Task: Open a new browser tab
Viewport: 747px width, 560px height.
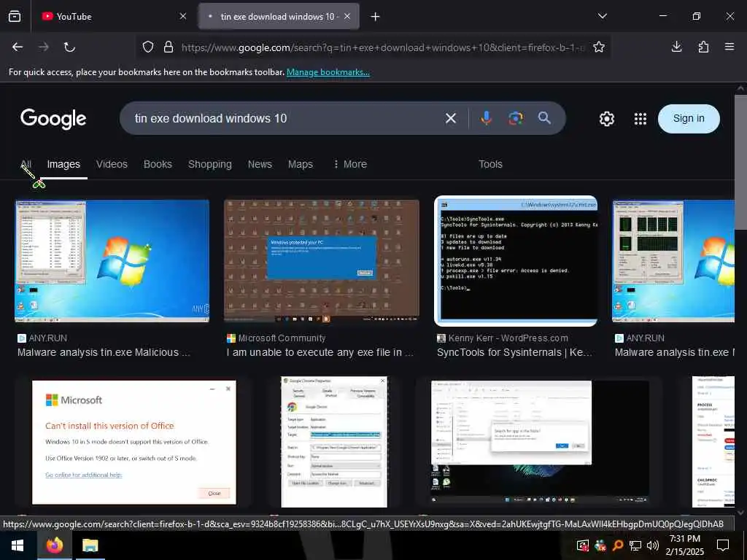Action: (x=376, y=17)
